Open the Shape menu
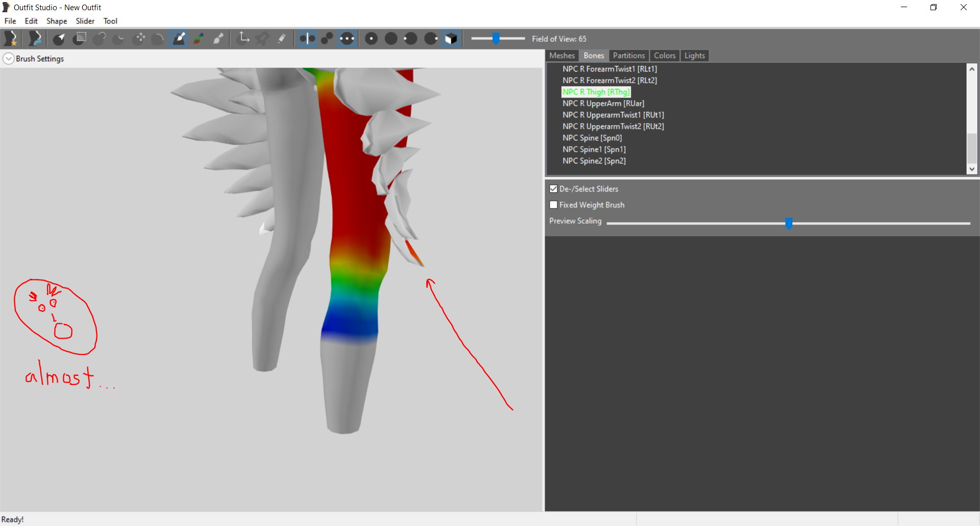This screenshot has height=526, width=980. tap(57, 21)
